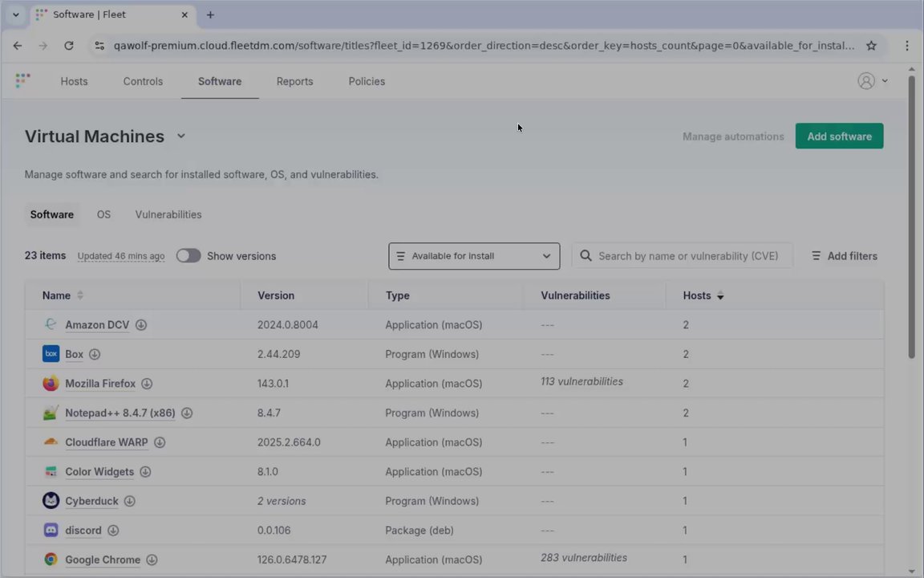The image size is (924, 578).
Task: Switch to the OS sub-tab
Action: [103, 214]
